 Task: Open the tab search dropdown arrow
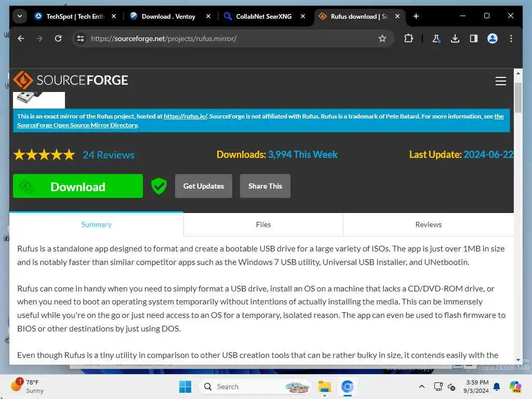[x=20, y=16]
